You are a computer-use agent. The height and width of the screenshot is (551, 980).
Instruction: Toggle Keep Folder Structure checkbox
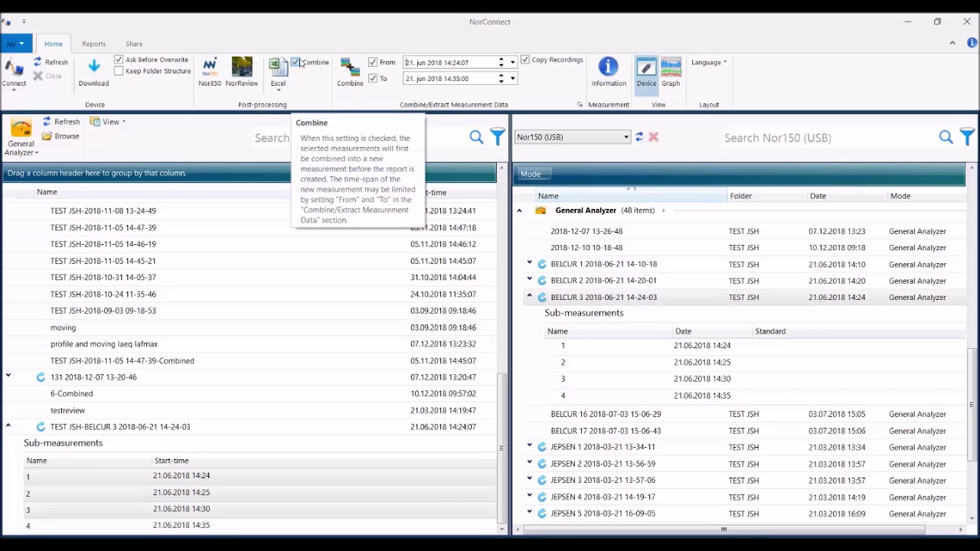click(x=119, y=71)
